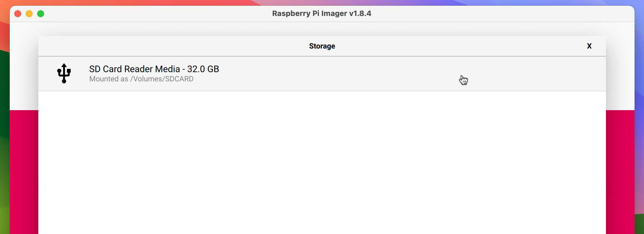This screenshot has width=644, height=234.
Task: Maximize the window with the green button
Action: (41, 14)
